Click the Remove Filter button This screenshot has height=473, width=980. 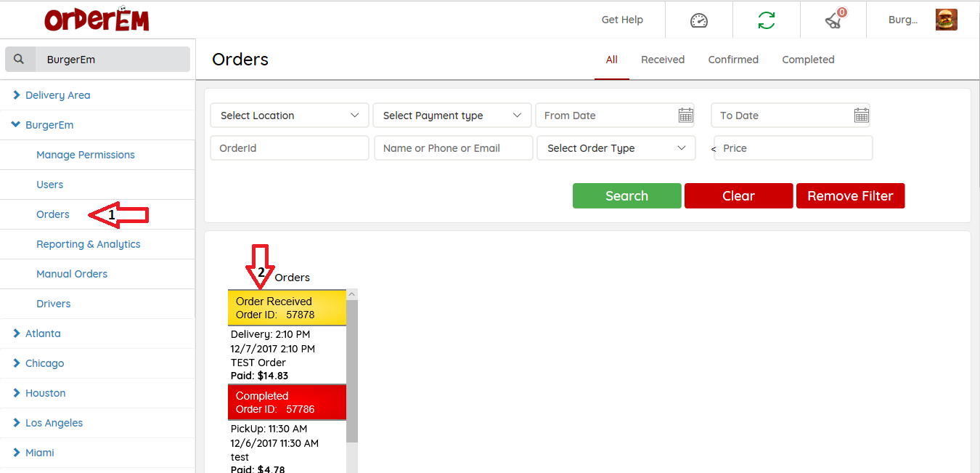point(850,196)
